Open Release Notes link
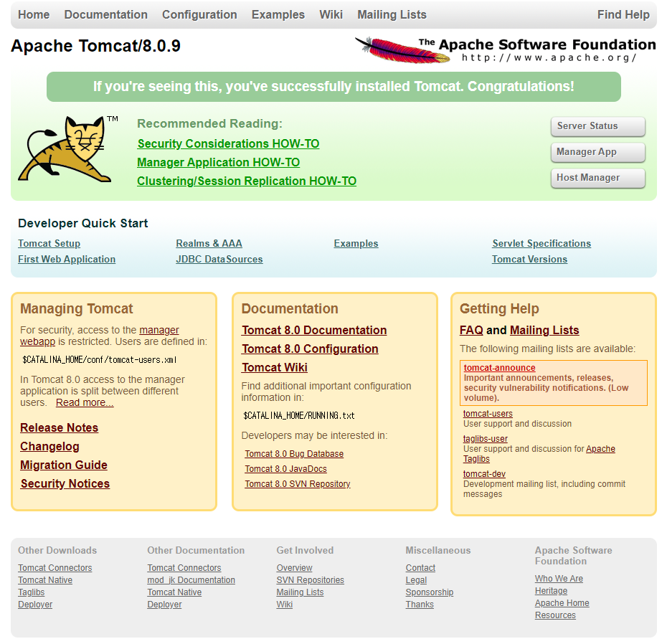Viewport: 662px width, 644px height. point(59,428)
